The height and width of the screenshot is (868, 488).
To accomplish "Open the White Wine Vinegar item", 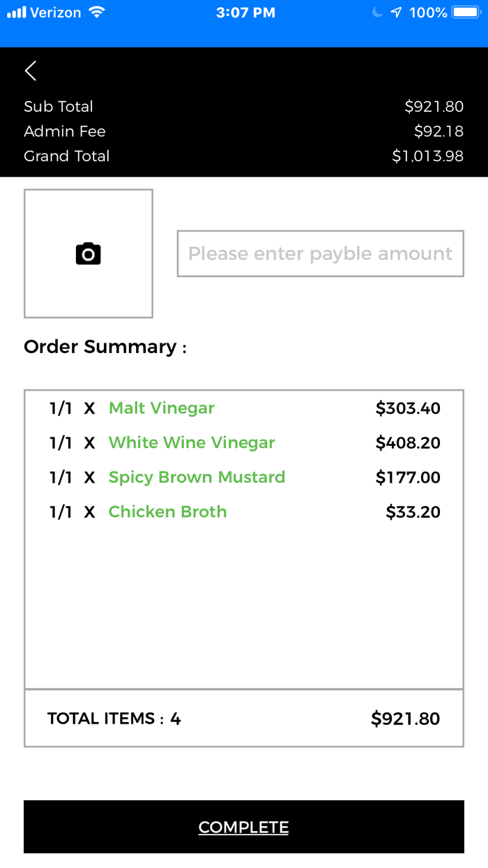I will click(192, 442).
